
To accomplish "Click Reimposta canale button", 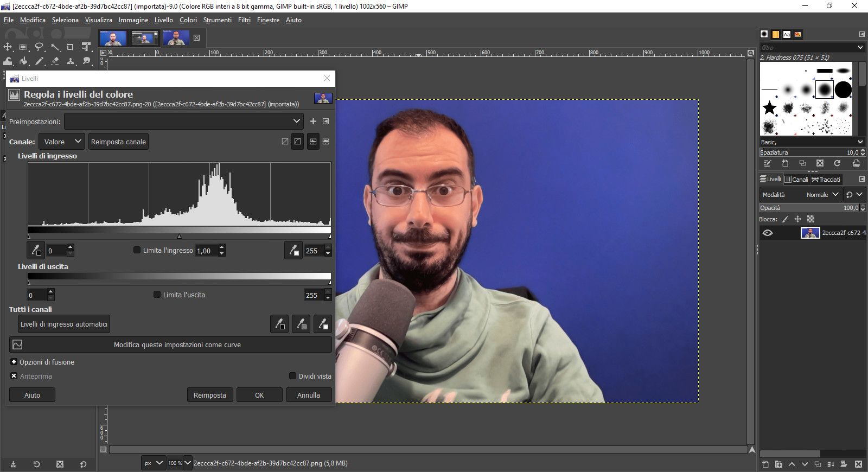I will [x=118, y=142].
